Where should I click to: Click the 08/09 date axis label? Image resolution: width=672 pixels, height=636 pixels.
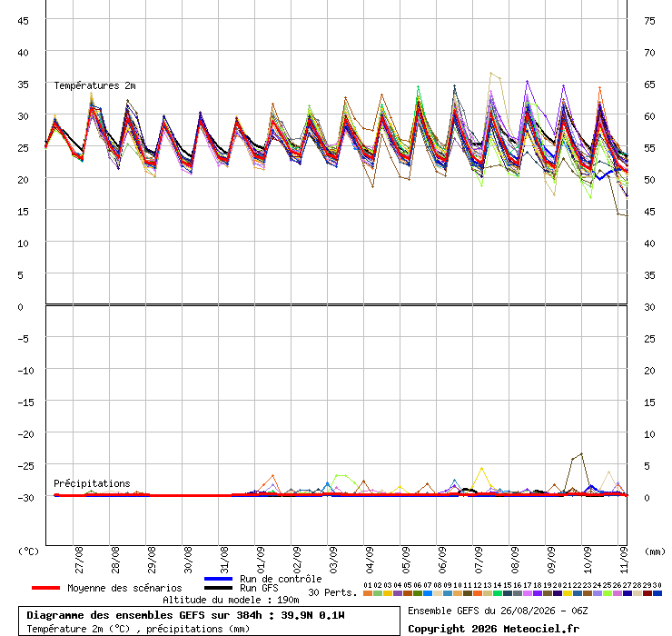click(x=515, y=560)
